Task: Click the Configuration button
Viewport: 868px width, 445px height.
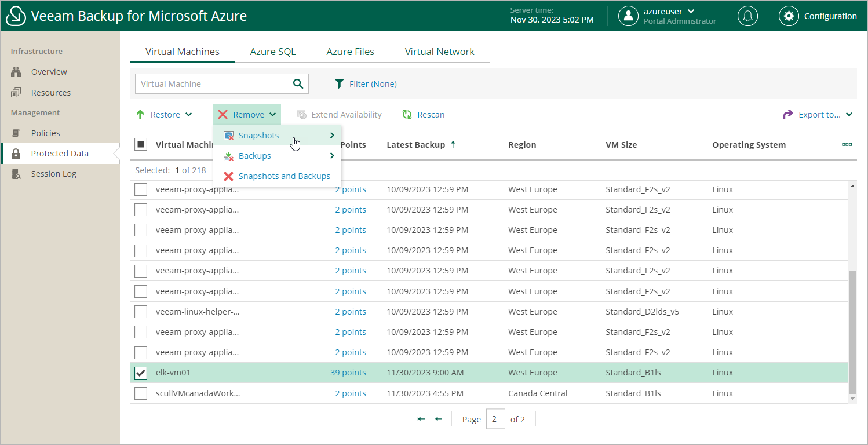Action: pyautogui.click(x=818, y=16)
